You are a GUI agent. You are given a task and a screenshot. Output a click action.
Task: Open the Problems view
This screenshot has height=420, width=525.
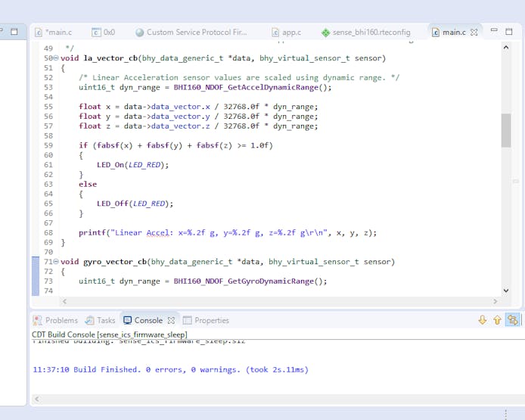[x=61, y=320]
